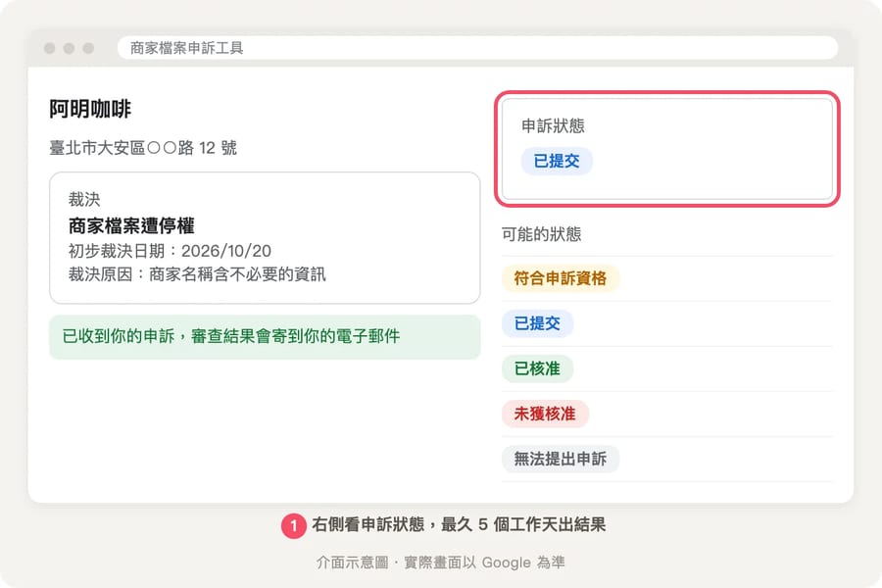Click the address 臺北市大安區○○路 12 號

pos(143,148)
